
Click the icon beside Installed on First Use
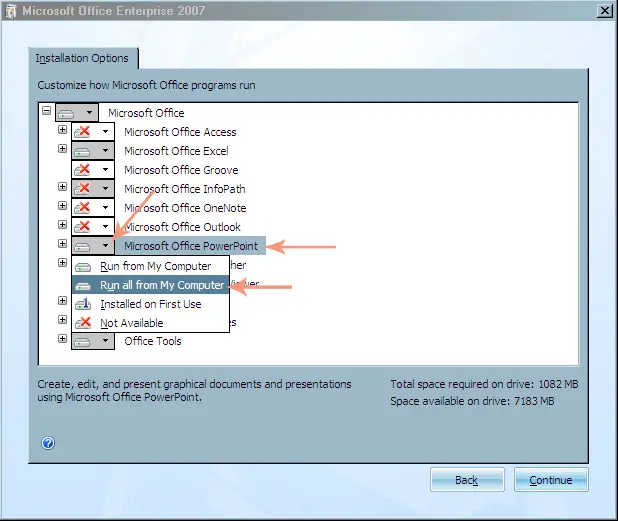[x=83, y=304]
